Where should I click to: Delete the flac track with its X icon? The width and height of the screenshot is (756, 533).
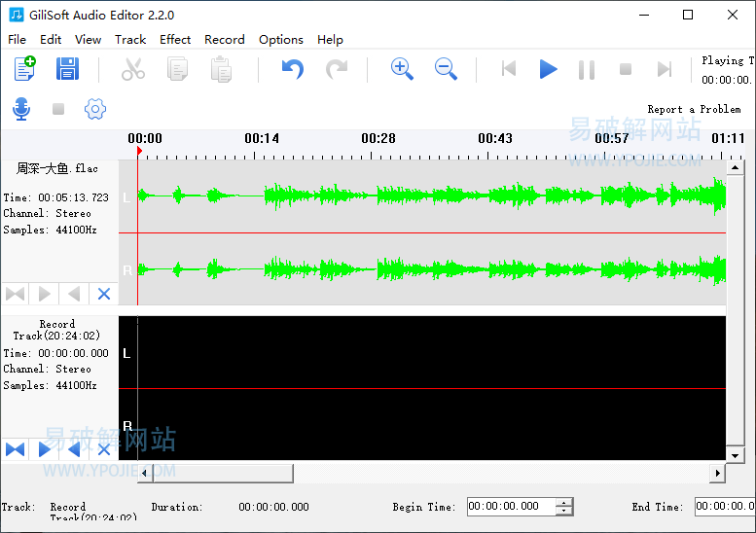(104, 294)
